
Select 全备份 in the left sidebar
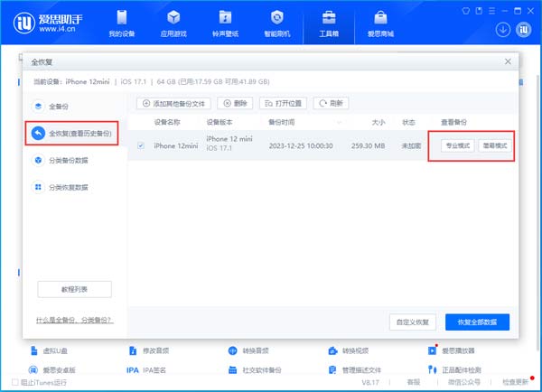[50, 106]
